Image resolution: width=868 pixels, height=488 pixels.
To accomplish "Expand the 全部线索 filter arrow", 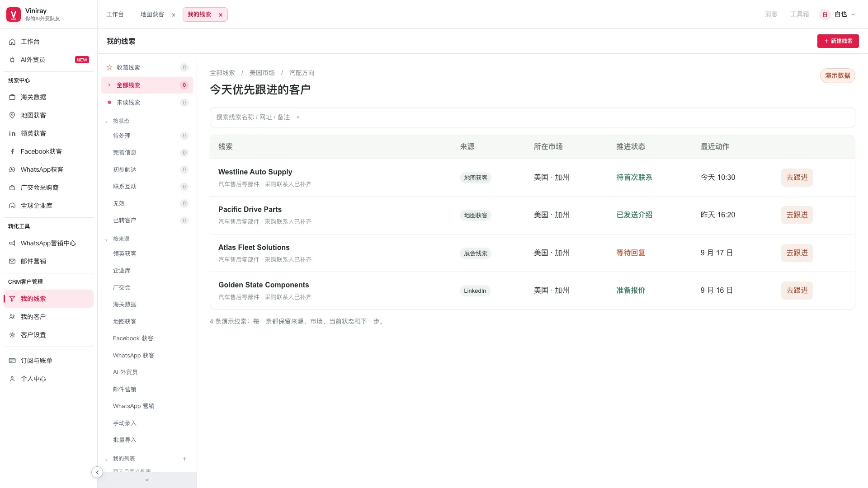I will [x=109, y=85].
